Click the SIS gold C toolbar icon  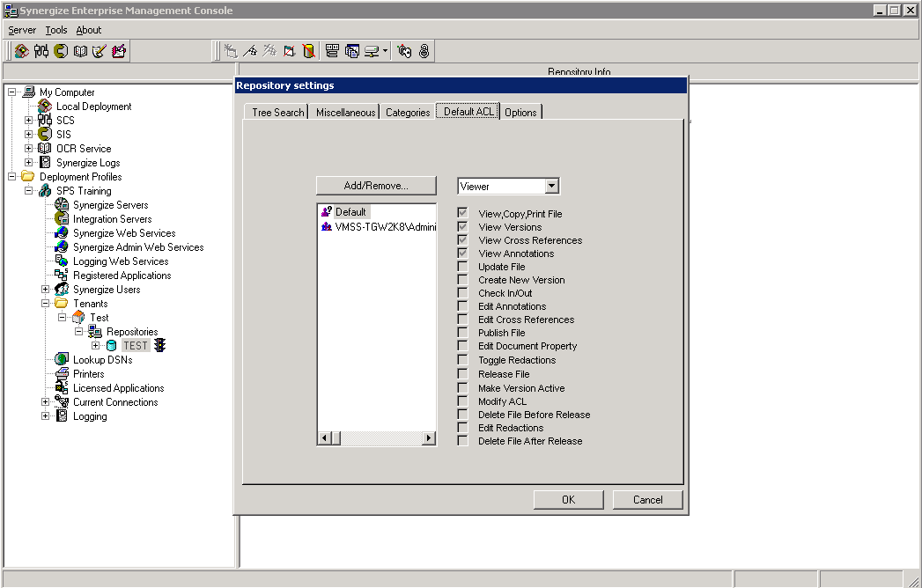pos(61,51)
